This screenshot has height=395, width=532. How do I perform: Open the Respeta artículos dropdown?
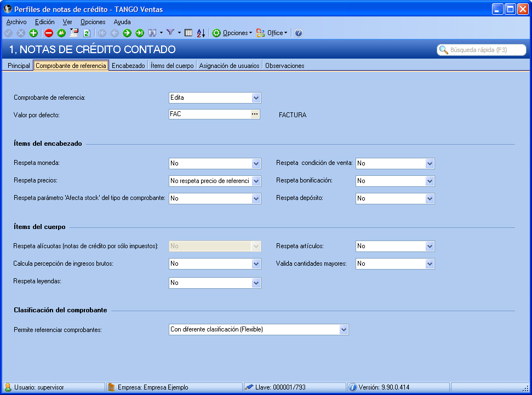pos(430,247)
